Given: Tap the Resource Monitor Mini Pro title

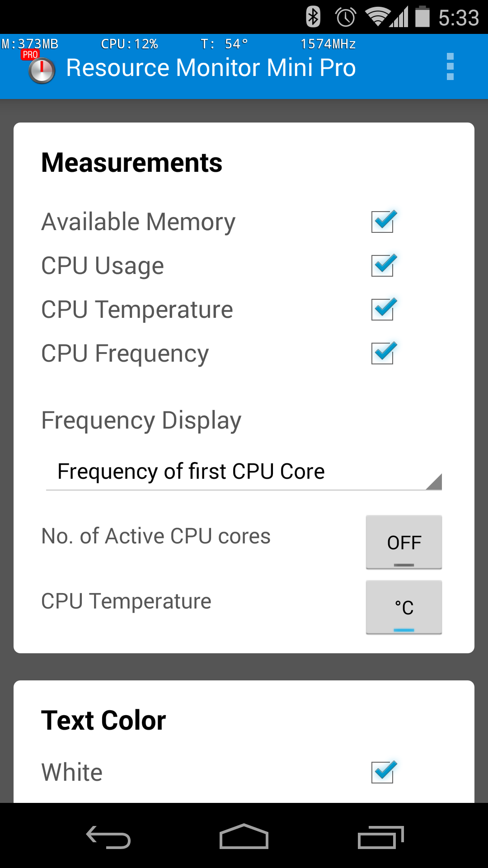Looking at the screenshot, I should tap(211, 68).
